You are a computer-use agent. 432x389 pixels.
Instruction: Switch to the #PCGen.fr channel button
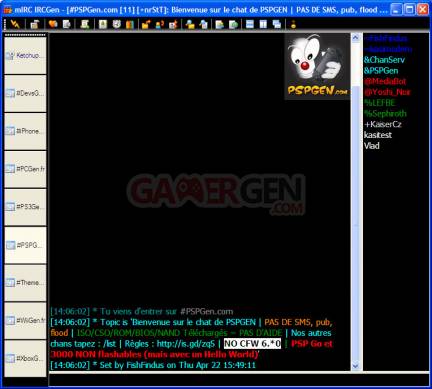click(25, 169)
